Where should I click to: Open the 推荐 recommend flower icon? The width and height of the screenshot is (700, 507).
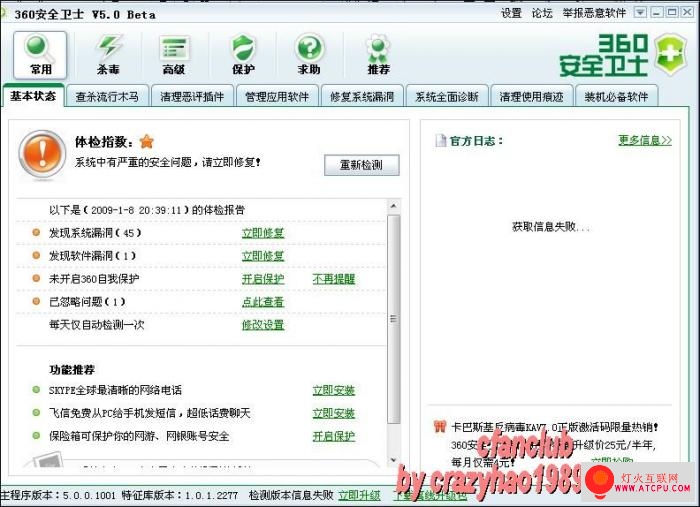[x=378, y=55]
